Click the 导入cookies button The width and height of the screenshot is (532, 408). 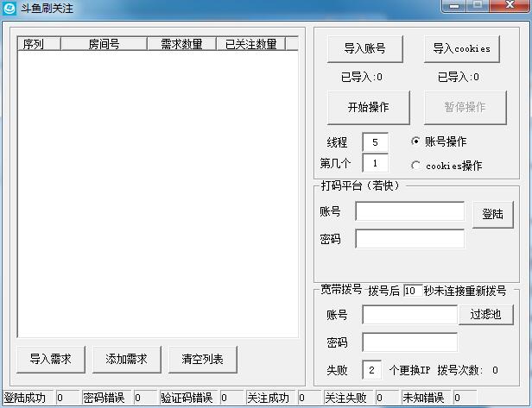(x=462, y=49)
